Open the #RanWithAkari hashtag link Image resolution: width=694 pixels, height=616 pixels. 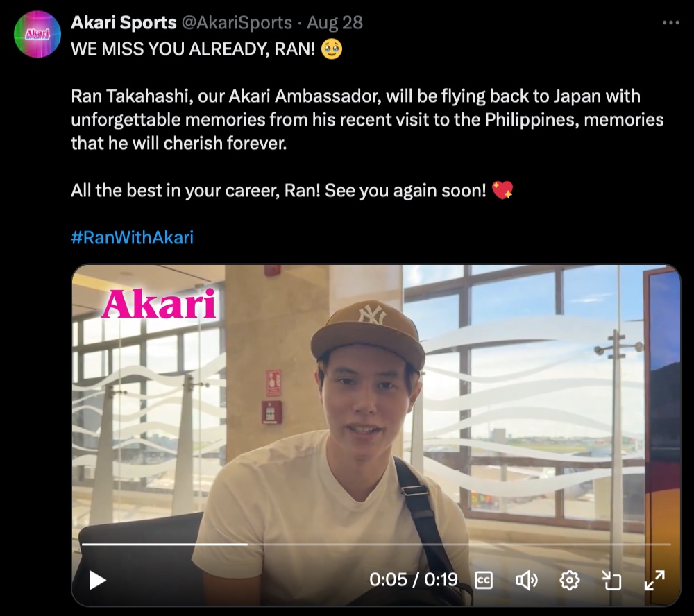pos(132,238)
